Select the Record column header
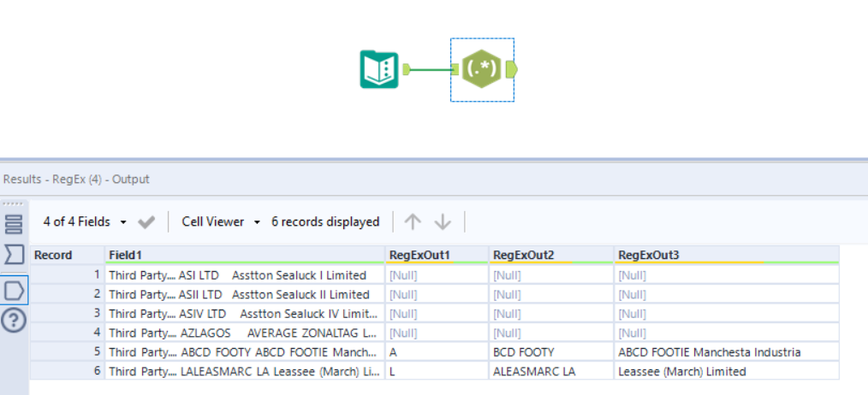Viewport: 868px width, 395px height. [x=67, y=255]
